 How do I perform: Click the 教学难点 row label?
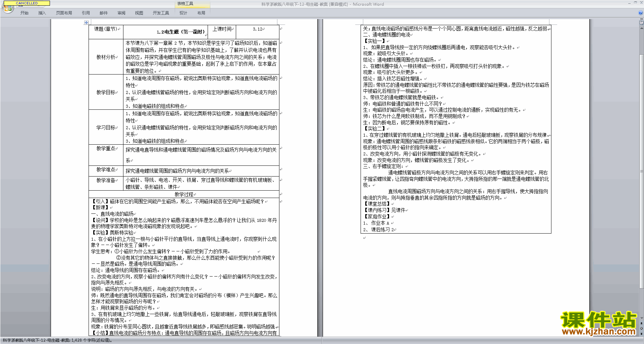click(106, 170)
